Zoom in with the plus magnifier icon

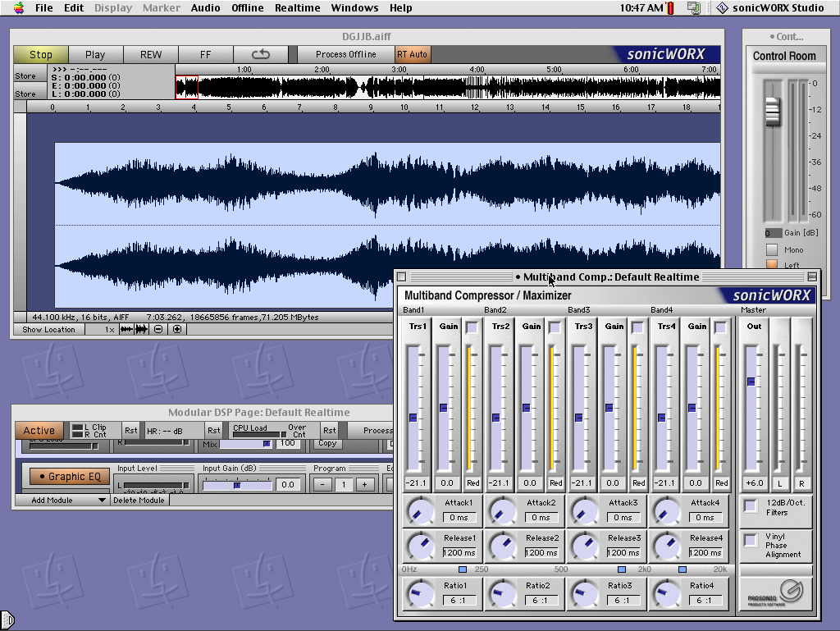[x=177, y=329]
